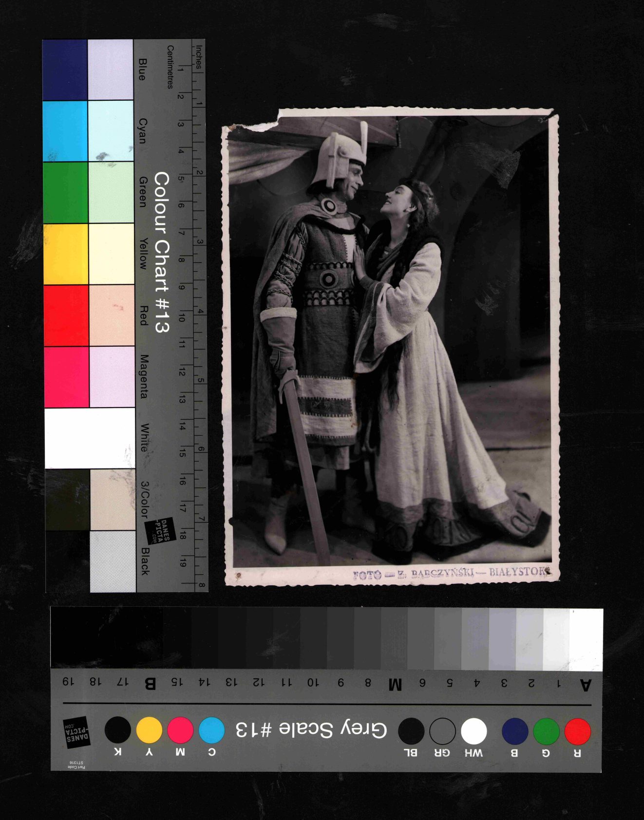Click the Foto Z. Babczyński Białystok stamp
Viewport: 644px width, 820px height.
(x=451, y=573)
